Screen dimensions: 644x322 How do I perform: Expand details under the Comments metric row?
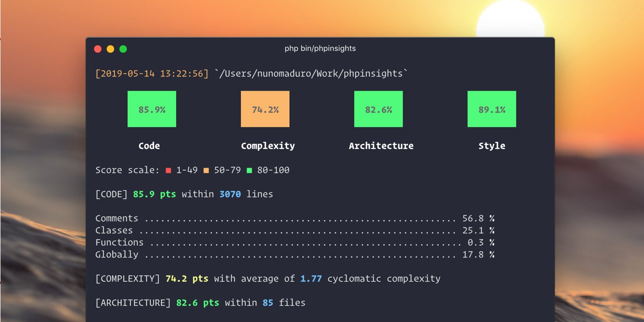[117, 218]
